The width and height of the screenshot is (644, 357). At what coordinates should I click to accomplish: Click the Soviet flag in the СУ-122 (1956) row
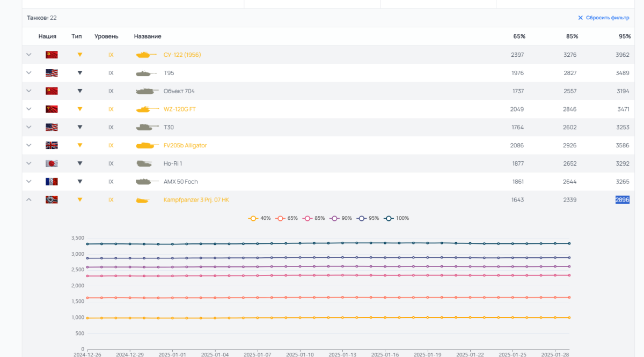click(x=52, y=55)
